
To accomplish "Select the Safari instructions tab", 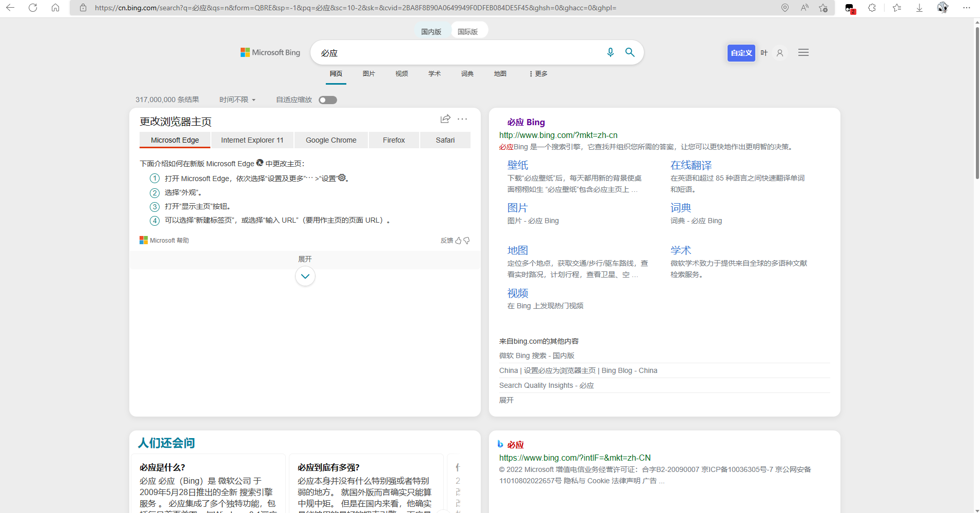I will [445, 140].
